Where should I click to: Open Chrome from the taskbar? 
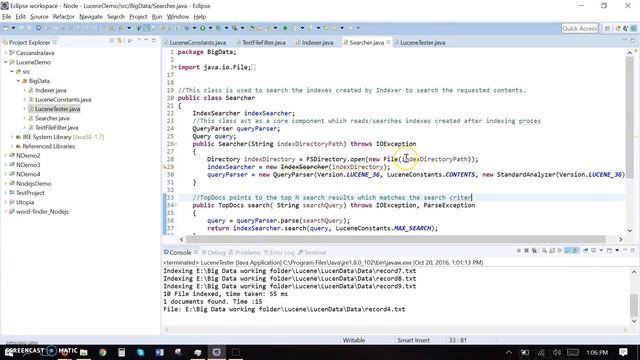[x=102, y=352]
